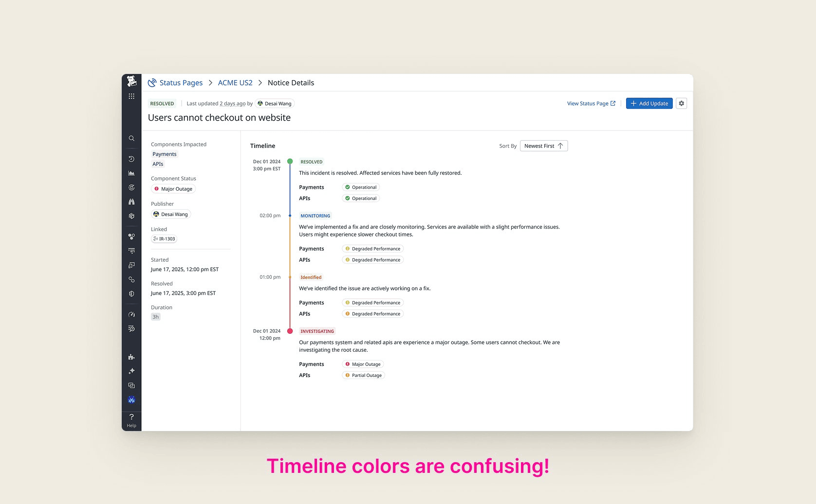The image size is (816, 504).
Task: Open the stacked cube icon in sidebar
Action: [131, 216]
